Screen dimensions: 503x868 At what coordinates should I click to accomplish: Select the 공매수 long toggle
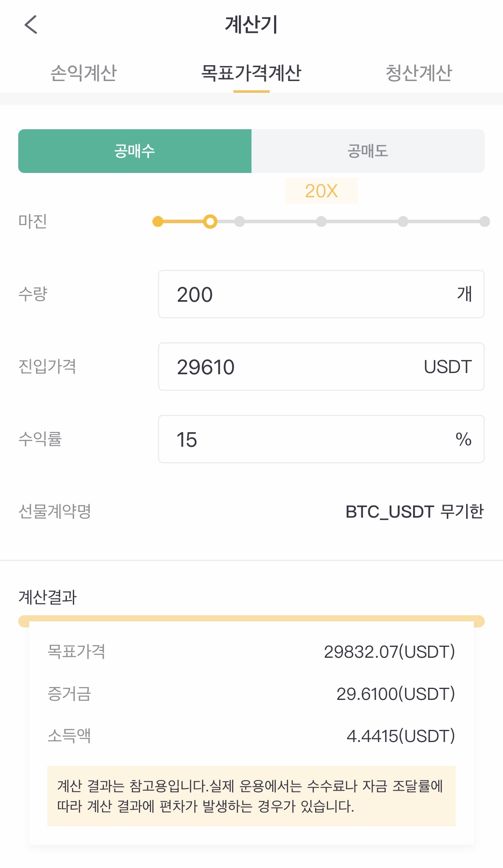point(135,151)
